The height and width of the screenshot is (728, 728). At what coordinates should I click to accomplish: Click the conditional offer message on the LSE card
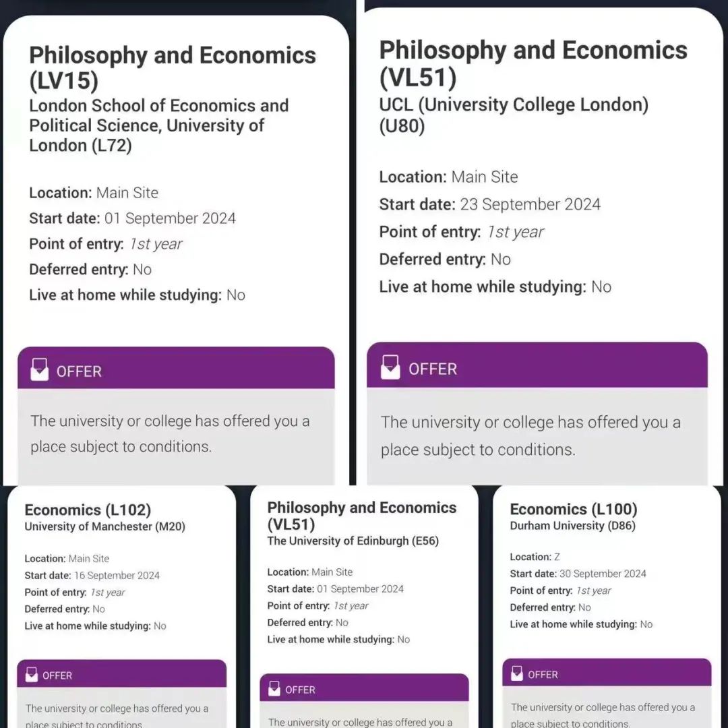point(170,433)
